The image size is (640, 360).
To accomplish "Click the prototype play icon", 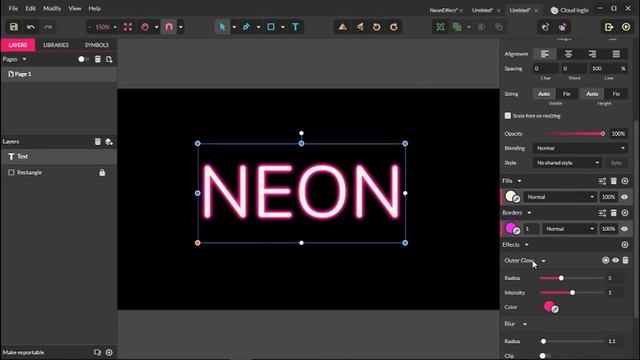I will pyautogui.click(x=626, y=27).
